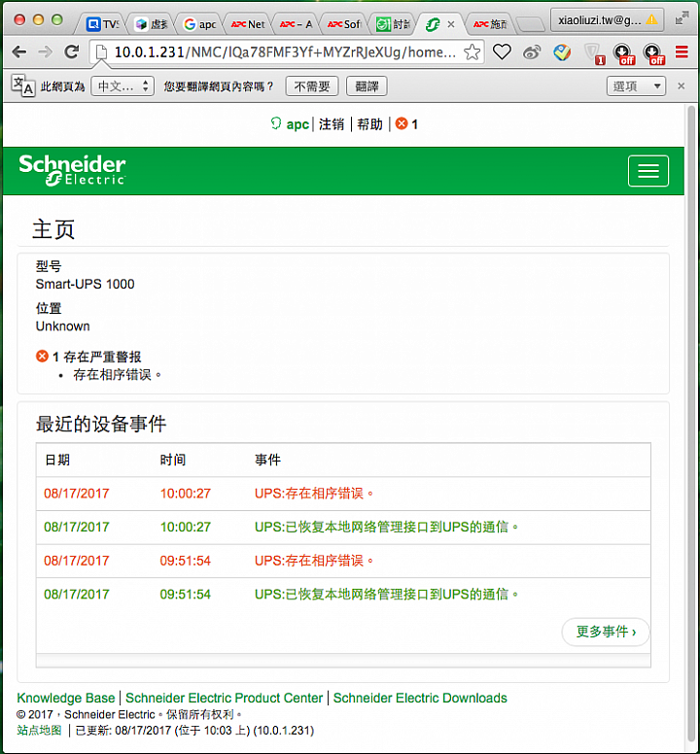
Task: Switch to the APC 施 tab
Action: (x=490, y=24)
